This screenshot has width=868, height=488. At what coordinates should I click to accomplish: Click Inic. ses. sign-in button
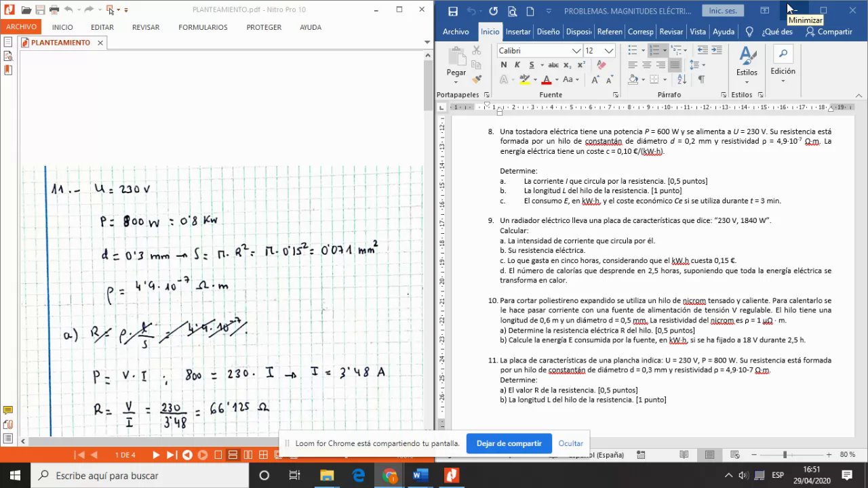[723, 11]
